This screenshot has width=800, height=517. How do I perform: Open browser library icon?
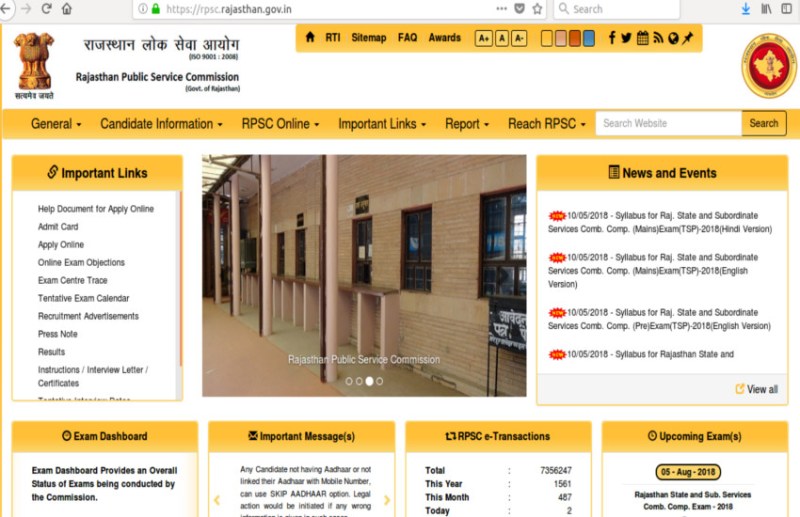pyautogui.click(x=766, y=9)
